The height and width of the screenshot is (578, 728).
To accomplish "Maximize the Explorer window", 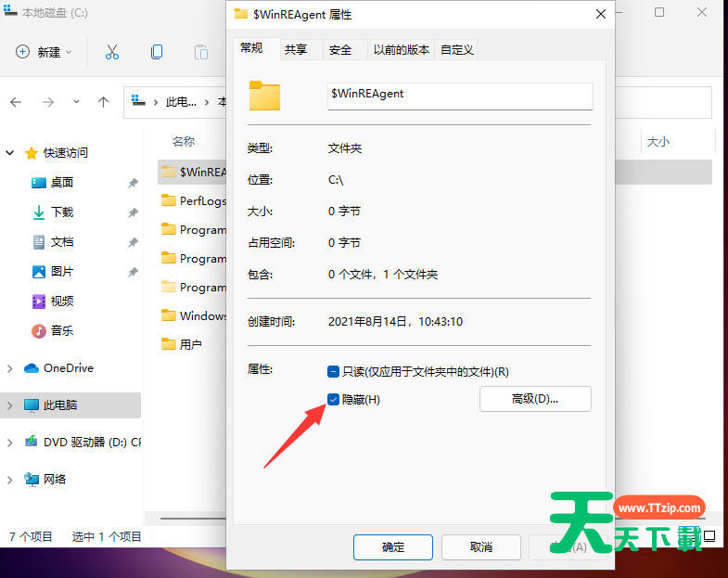I will 659,13.
